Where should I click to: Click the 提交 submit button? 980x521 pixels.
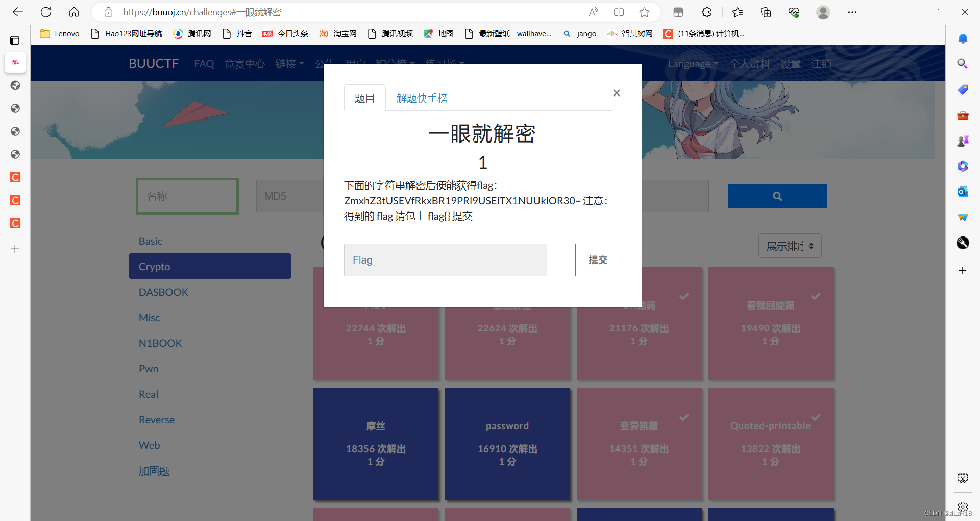(598, 260)
